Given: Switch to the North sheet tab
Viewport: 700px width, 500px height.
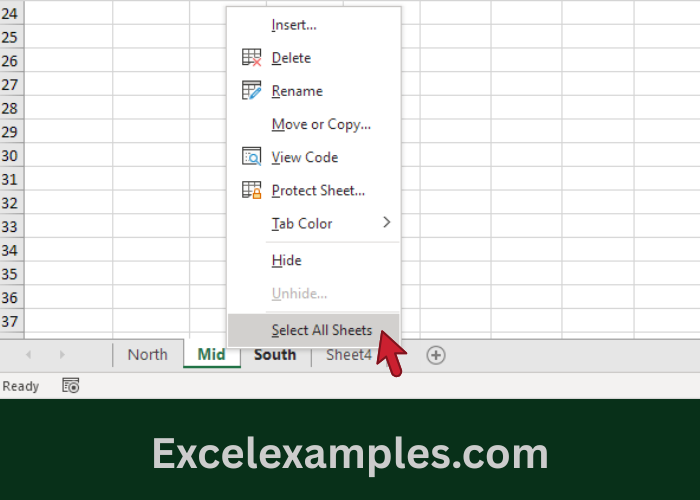Looking at the screenshot, I should [x=147, y=354].
